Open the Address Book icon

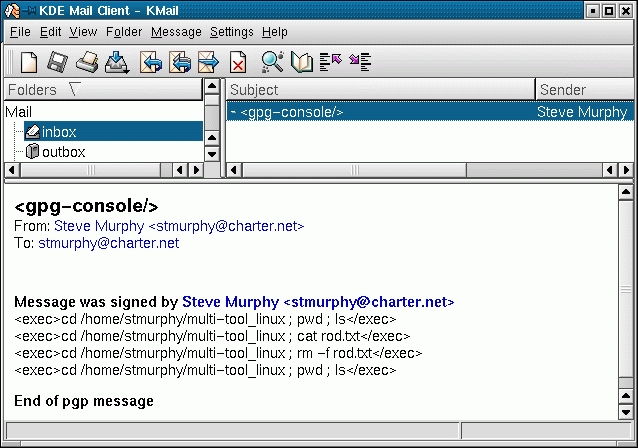coord(301,62)
